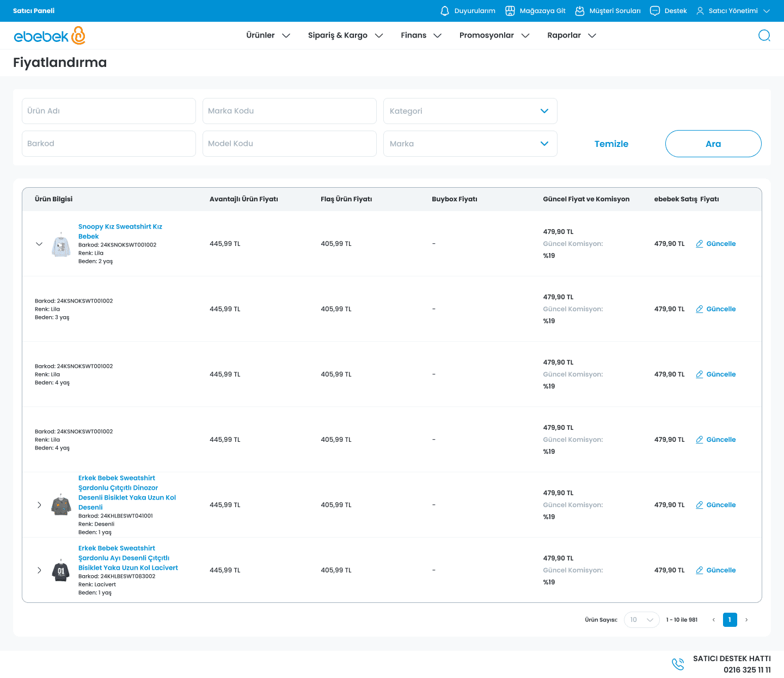This screenshot has width=784, height=678.
Task: Click the Temizle link
Action: 611,144
